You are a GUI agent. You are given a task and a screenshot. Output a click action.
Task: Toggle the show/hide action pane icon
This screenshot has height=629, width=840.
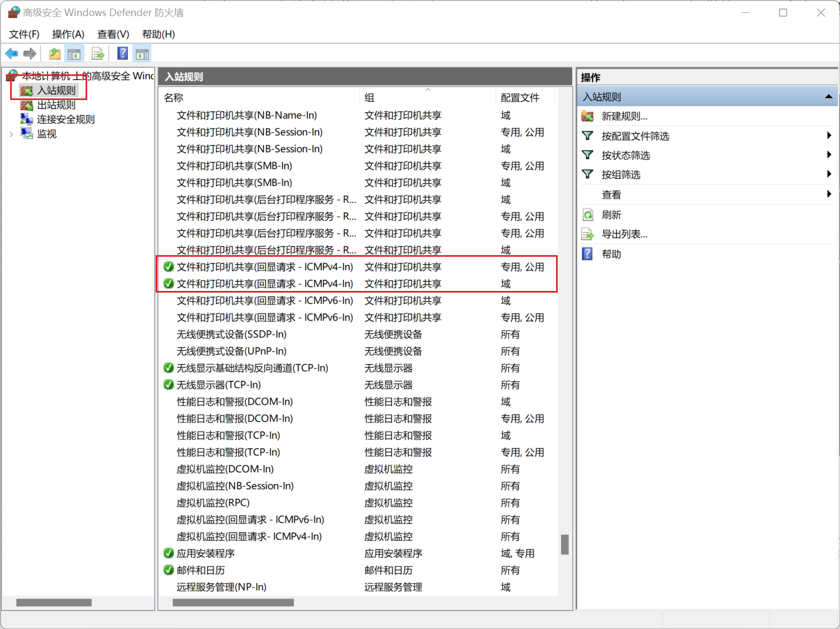pyautogui.click(x=142, y=53)
